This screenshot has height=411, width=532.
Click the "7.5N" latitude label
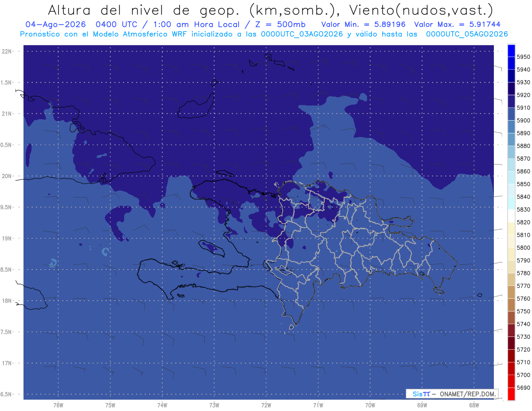pos(7,332)
